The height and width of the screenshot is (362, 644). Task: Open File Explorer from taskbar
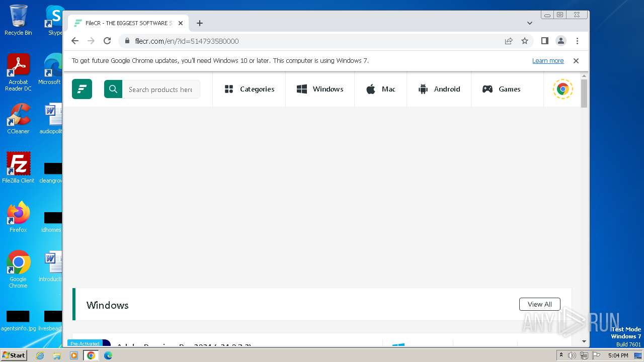pos(57,355)
